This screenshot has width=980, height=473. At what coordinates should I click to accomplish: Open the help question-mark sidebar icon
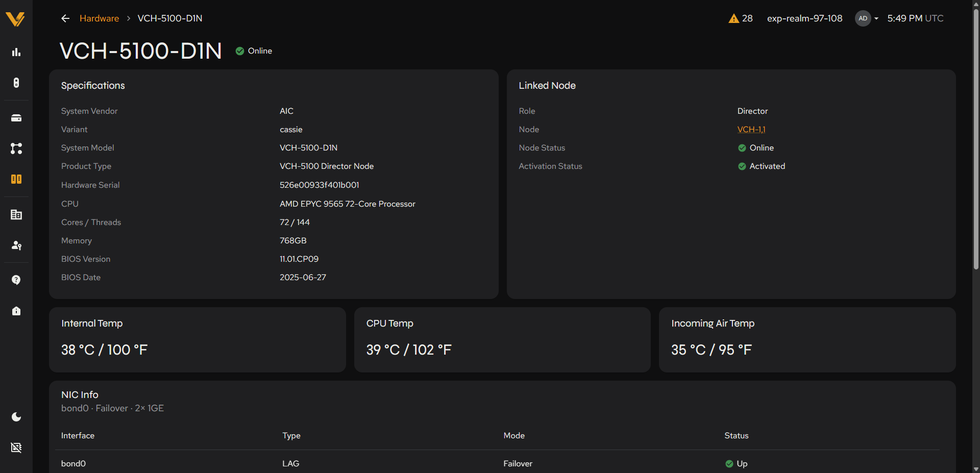point(16,280)
